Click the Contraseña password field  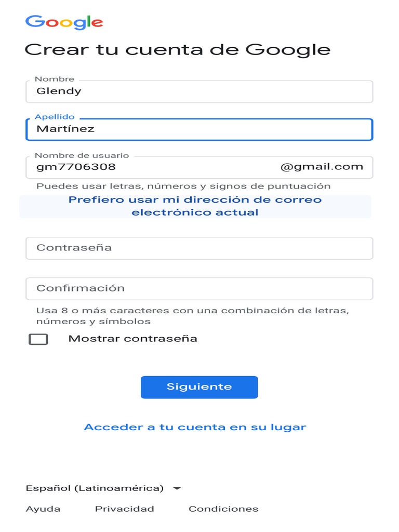199,248
